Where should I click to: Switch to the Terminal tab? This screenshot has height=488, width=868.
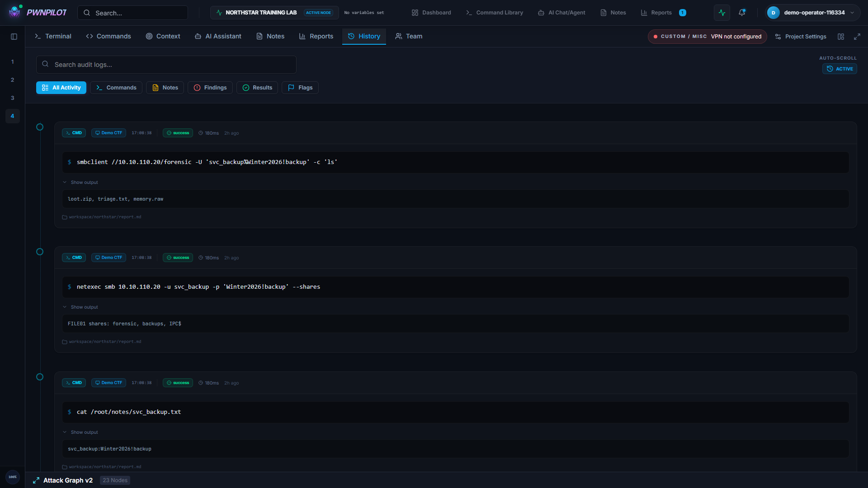coord(53,37)
